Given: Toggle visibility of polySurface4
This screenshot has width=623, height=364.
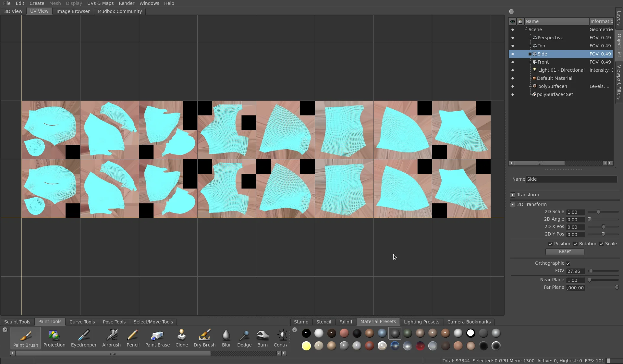Looking at the screenshot, I should click(513, 86).
